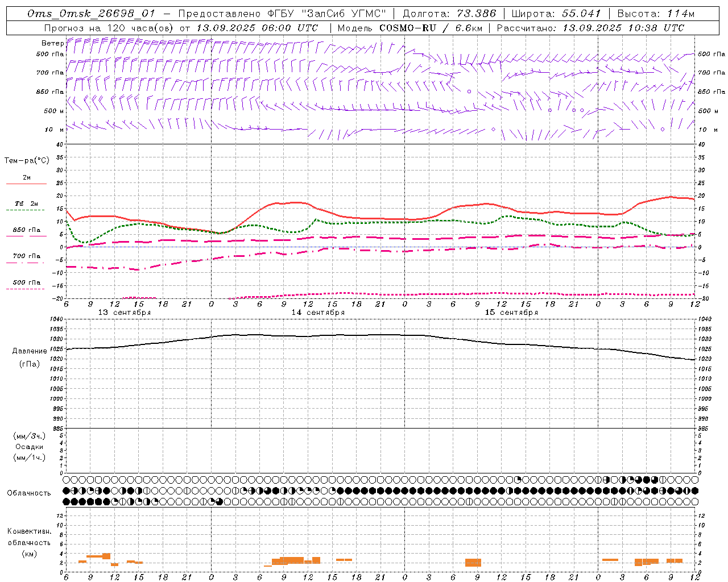Click the "Осадки" precipitation label
Screen dimensions: 728x582
tap(30, 447)
